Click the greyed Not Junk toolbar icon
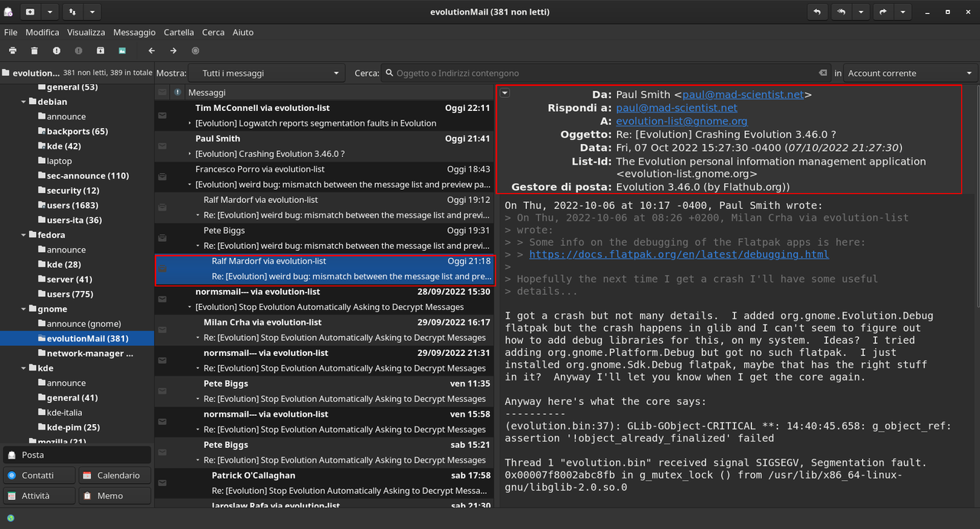The image size is (980, 529). tap(78, 51)
